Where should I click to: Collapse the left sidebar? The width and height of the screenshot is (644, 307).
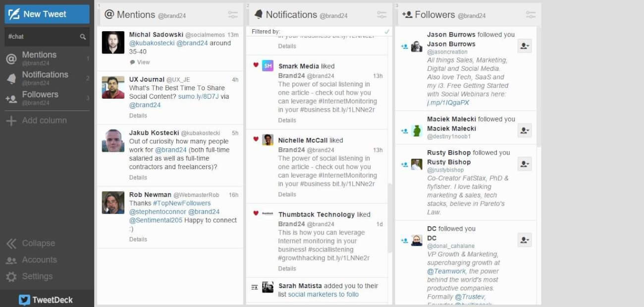(12, 243)
